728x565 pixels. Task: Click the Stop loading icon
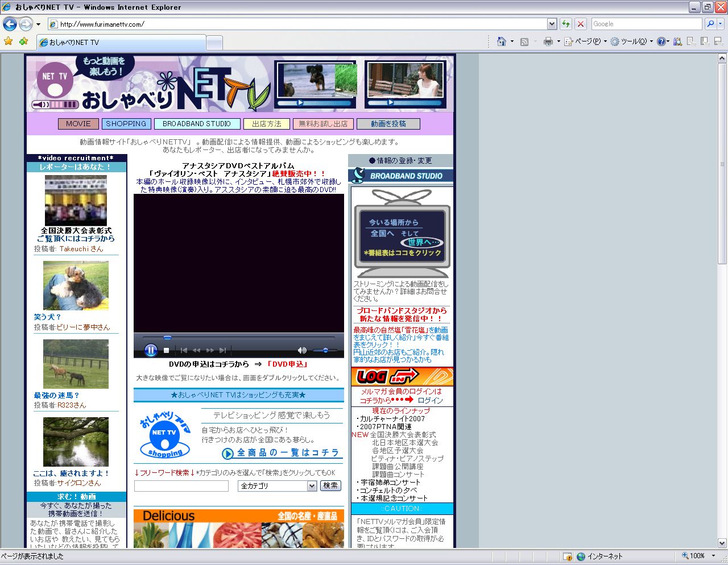(580, 24)
